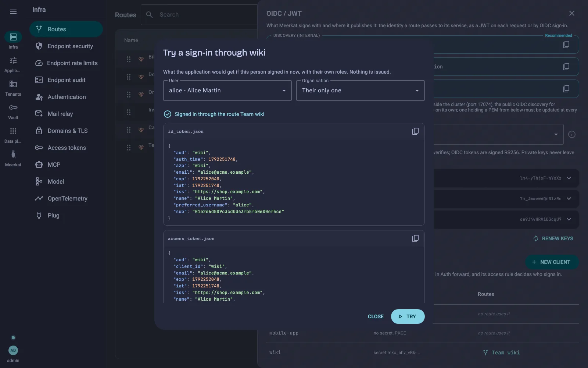Copy the third discovery field value
588x368 pixels.
566,89
